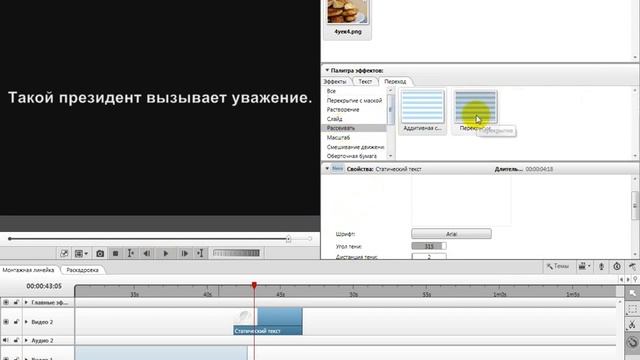
Task: Step back one frame
Action: click(147, 253)
